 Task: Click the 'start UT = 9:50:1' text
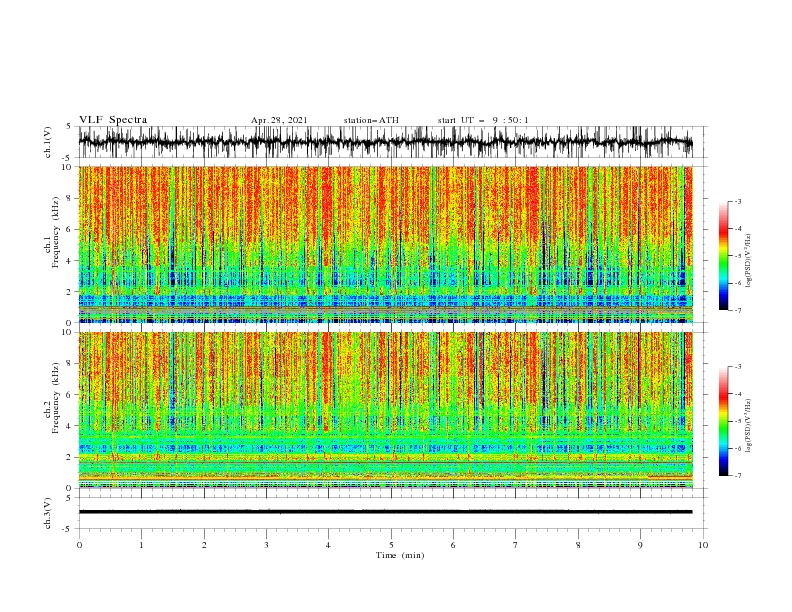pyautogui.click(x=483, y=120)
